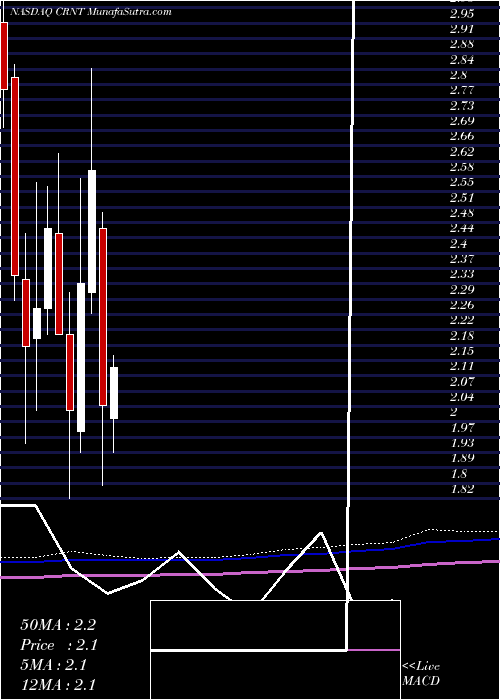This screenshot has height=700, width=500.
Task: Click the 2.69 price axis label
Action: [x=462, y=121]
